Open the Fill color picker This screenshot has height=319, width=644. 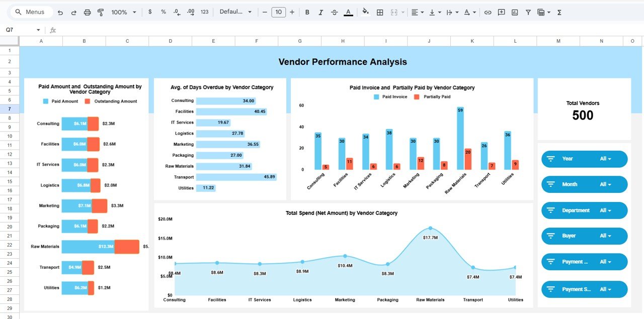[x=365, y=12]
